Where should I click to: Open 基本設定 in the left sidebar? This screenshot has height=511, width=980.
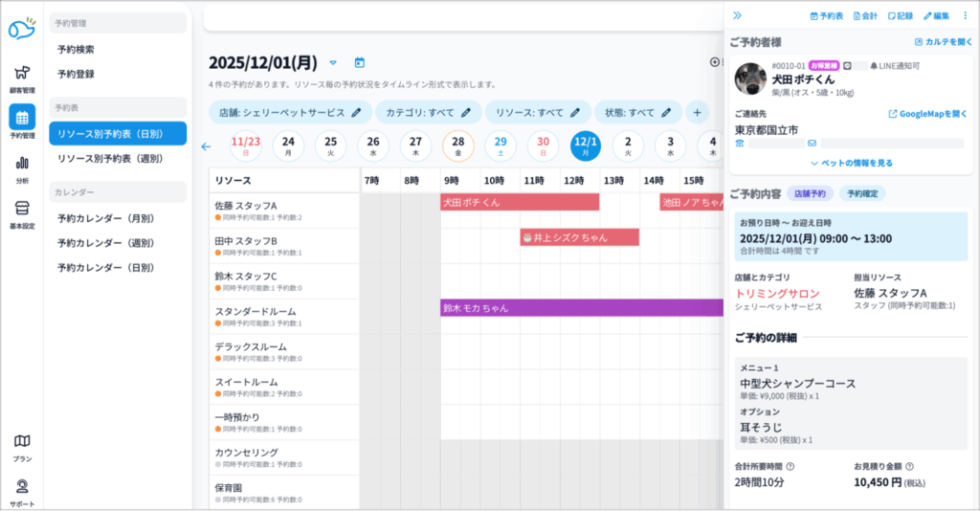(x=21, y=213)
